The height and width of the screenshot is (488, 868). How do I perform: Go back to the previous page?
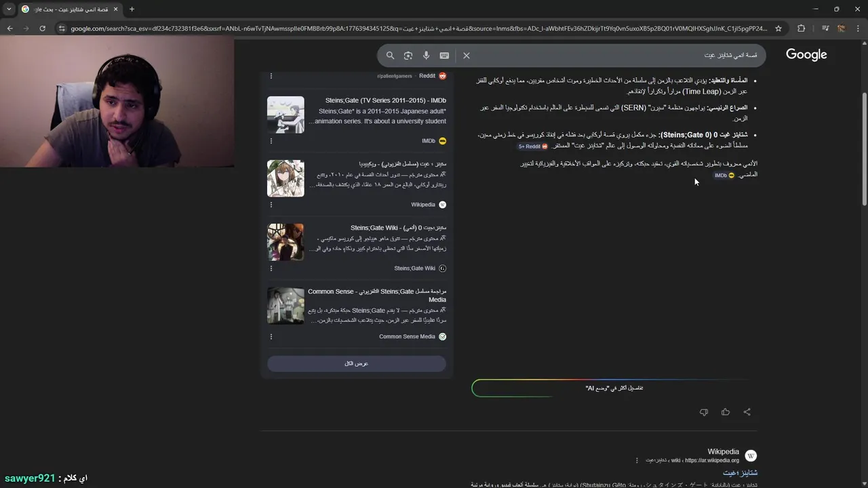[9, 28]
